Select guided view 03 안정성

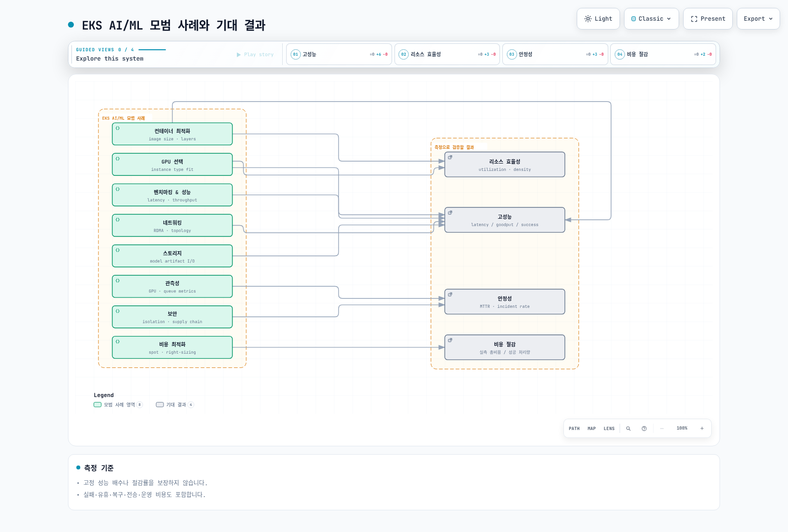[x=555, y=54]
